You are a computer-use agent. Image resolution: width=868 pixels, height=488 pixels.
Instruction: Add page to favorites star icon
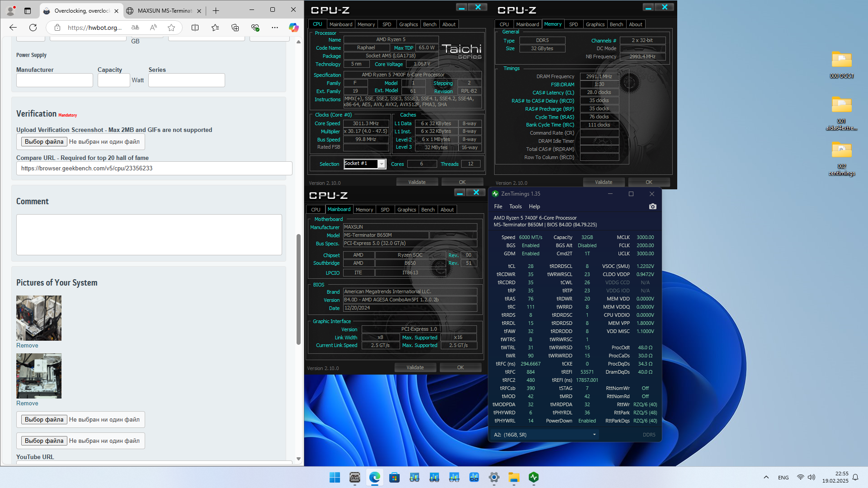click(171, 28)
